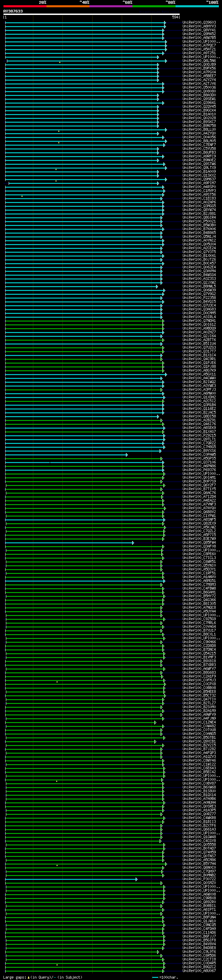Image resolution: width=222 pixels, height=980 pixels.
Task: Select label UniRef100_C4WKR8
Action: pos(199,818)
